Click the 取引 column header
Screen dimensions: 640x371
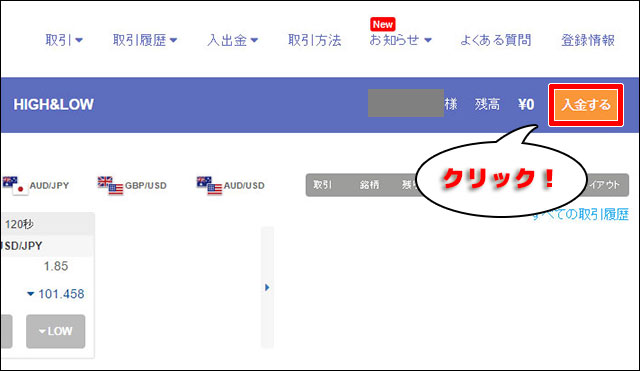pos(322,185)
